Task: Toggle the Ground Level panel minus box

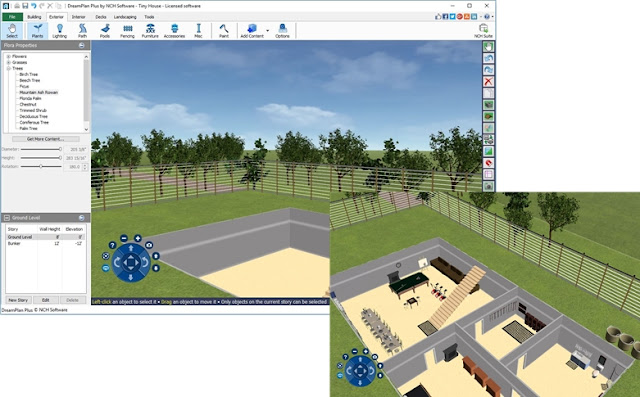Action: click(x=7, y=218)
